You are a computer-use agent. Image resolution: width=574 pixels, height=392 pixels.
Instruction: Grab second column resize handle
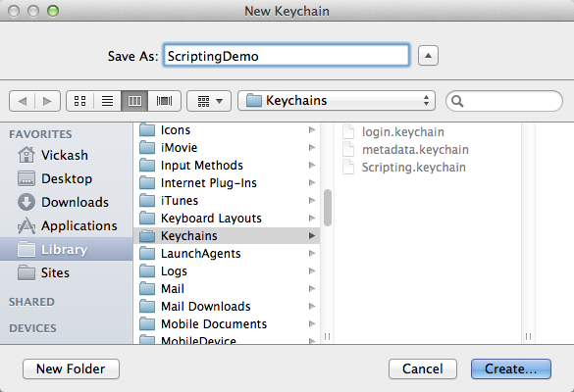coord(528,336)
